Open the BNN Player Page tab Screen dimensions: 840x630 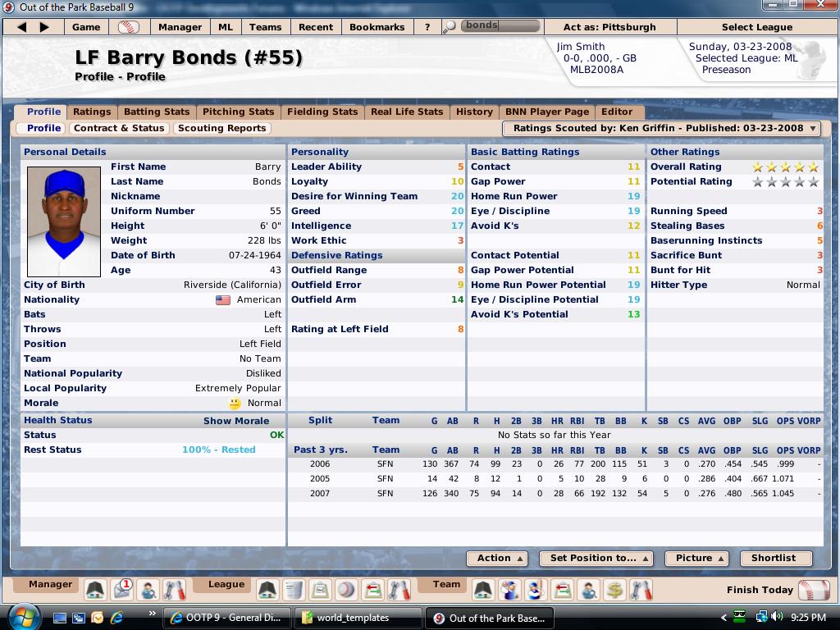547,112
